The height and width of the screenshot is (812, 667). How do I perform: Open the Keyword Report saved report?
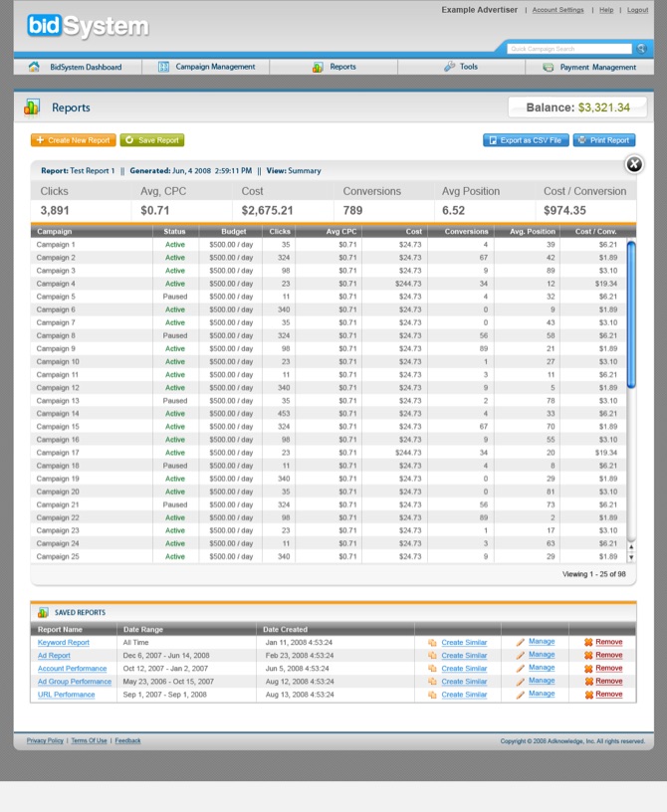64,643
